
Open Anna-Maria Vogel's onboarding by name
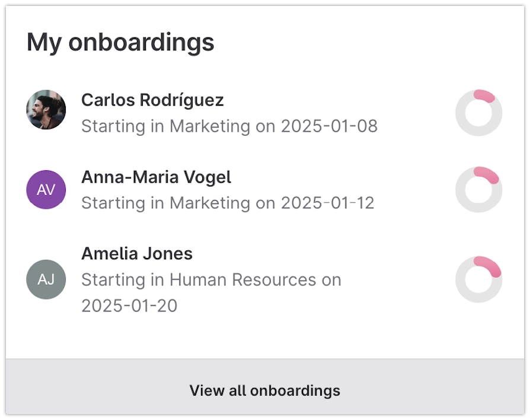(x=156, y=177)
